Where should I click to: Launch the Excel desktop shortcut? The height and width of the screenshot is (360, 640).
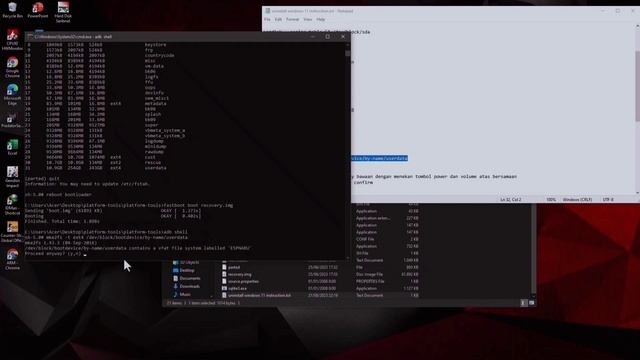(x=12, y=147)
